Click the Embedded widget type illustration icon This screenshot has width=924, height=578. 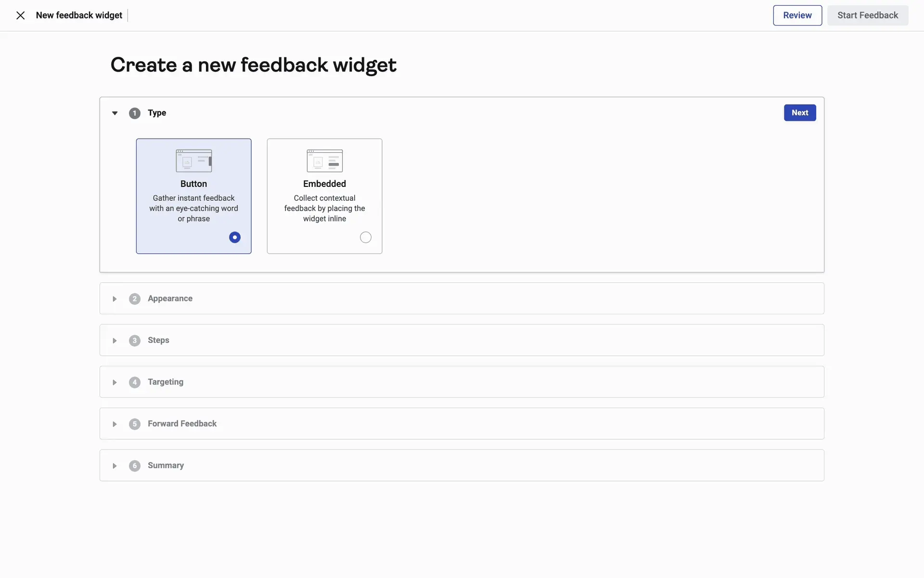(x=325, y=161)
